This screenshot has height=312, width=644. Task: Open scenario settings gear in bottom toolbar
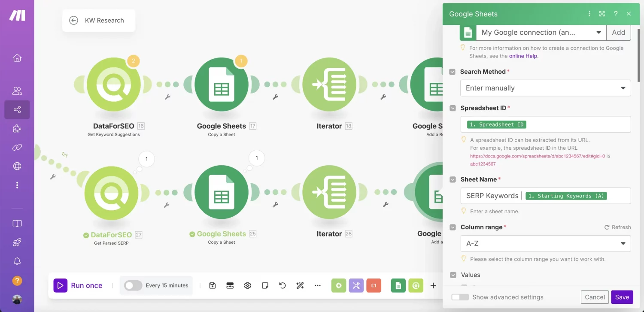[x=247, y=285]
